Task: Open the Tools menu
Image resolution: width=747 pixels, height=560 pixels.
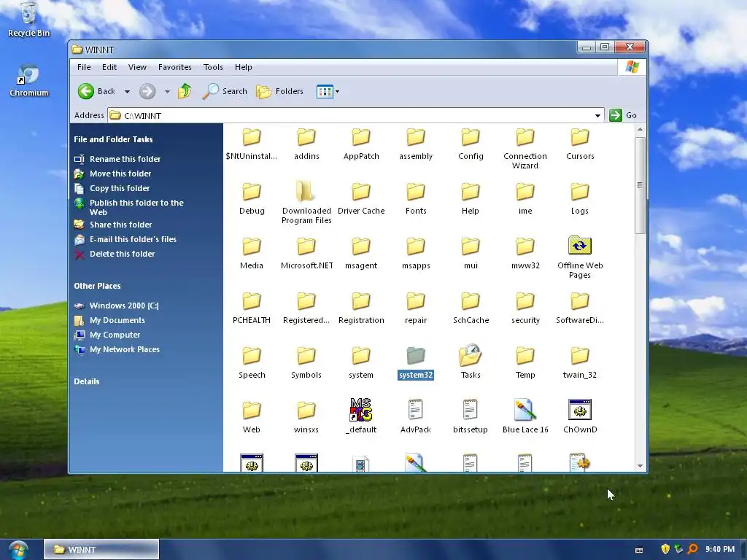Action: click(x=213, y=67)
